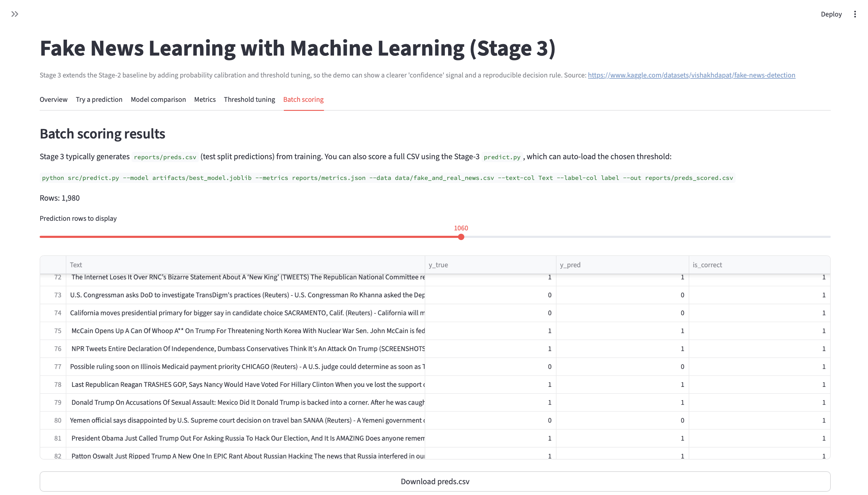Open the Try a prediction tab
Screen dimensions: 868x495
coord(99,99)
